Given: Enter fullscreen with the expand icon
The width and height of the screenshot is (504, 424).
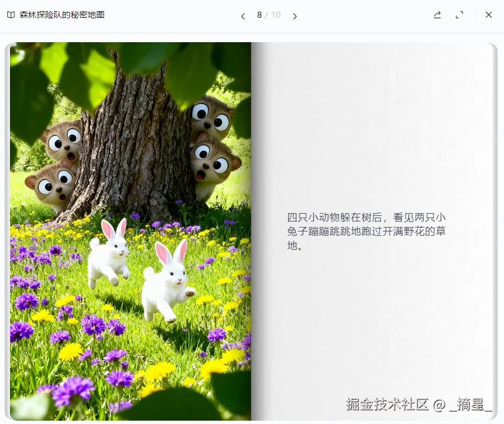Looking at the screenshot, I should coord(460,15).
